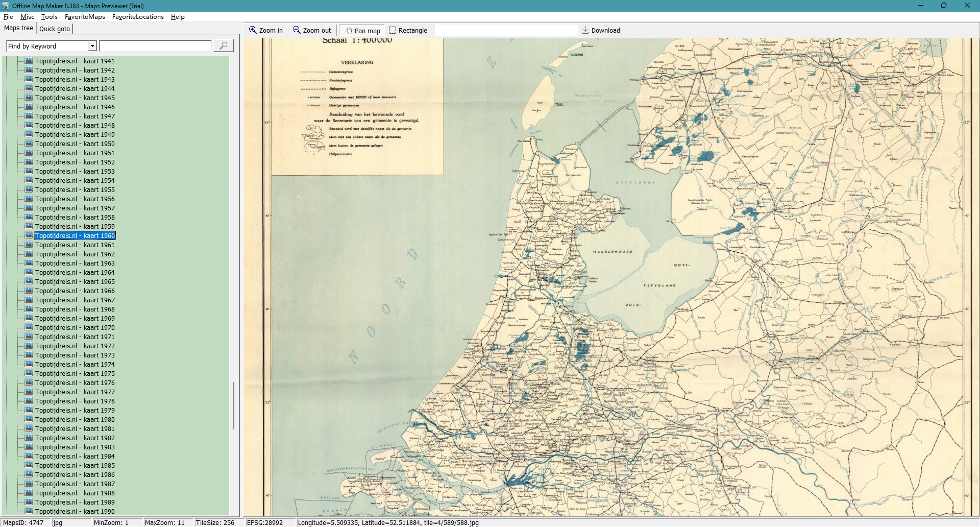The height and width of the screenshot is (527, 980).
Task: Switch to the Maps tree tab
Action: [x=18, y=28]
